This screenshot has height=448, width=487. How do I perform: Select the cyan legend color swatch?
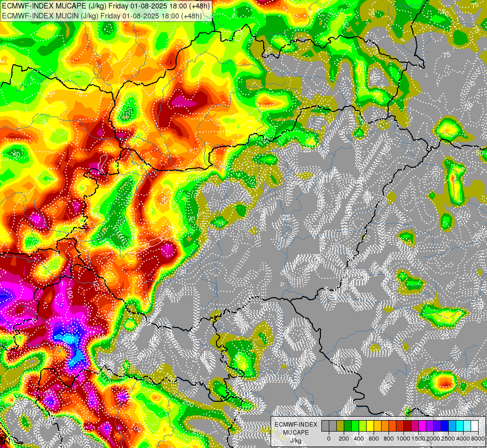click(x=460, y=426)
